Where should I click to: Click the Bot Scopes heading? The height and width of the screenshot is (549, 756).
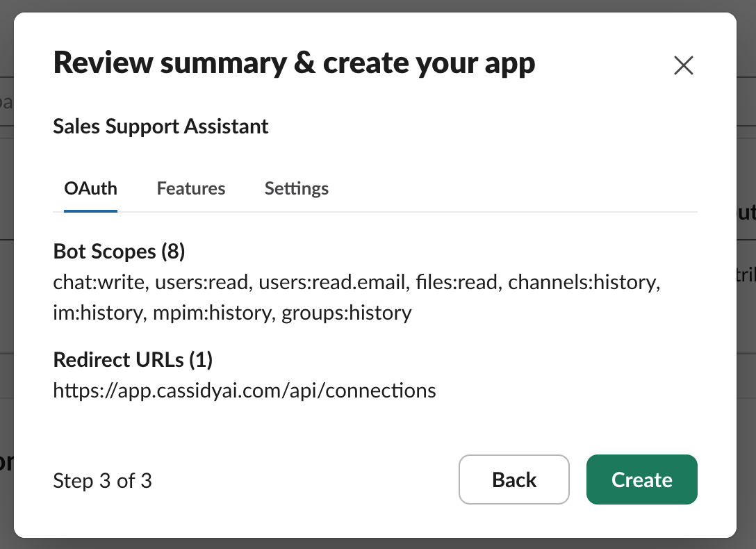coord(119,251)
